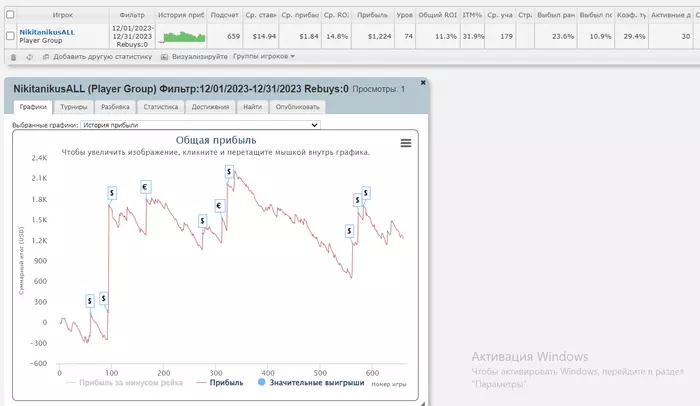Click the $ marker near game 555
The width and height of the screenshot is (700, 406).
point(349,231)
